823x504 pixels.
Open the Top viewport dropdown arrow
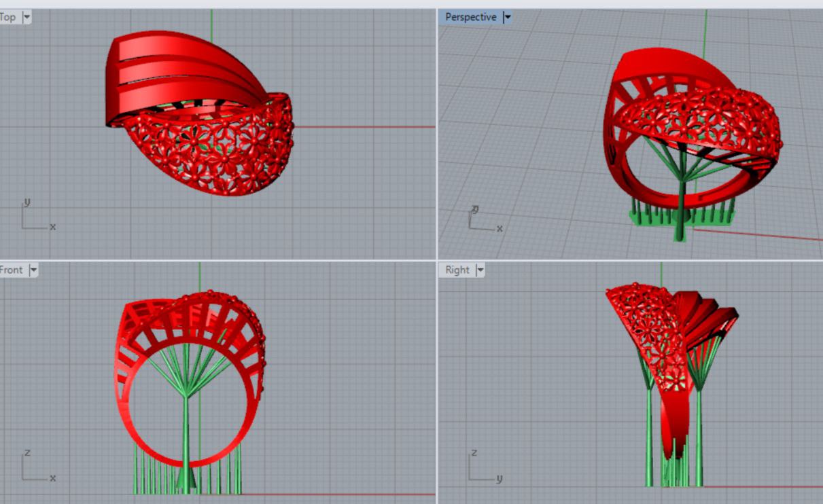tap(27, 17)
